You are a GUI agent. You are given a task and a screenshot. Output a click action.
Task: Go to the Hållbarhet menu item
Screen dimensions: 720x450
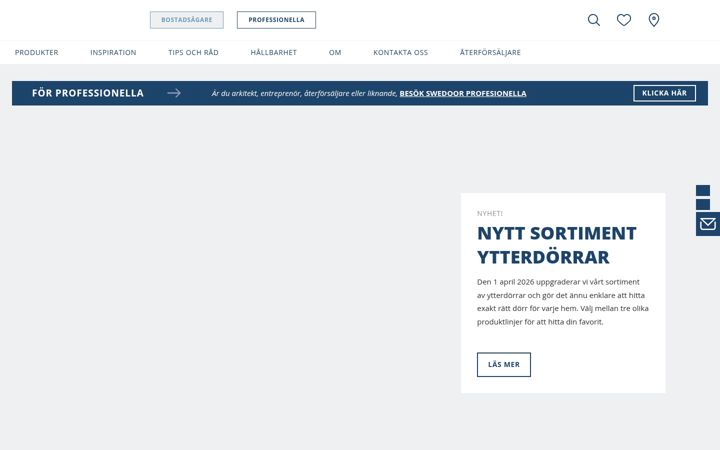274,52
